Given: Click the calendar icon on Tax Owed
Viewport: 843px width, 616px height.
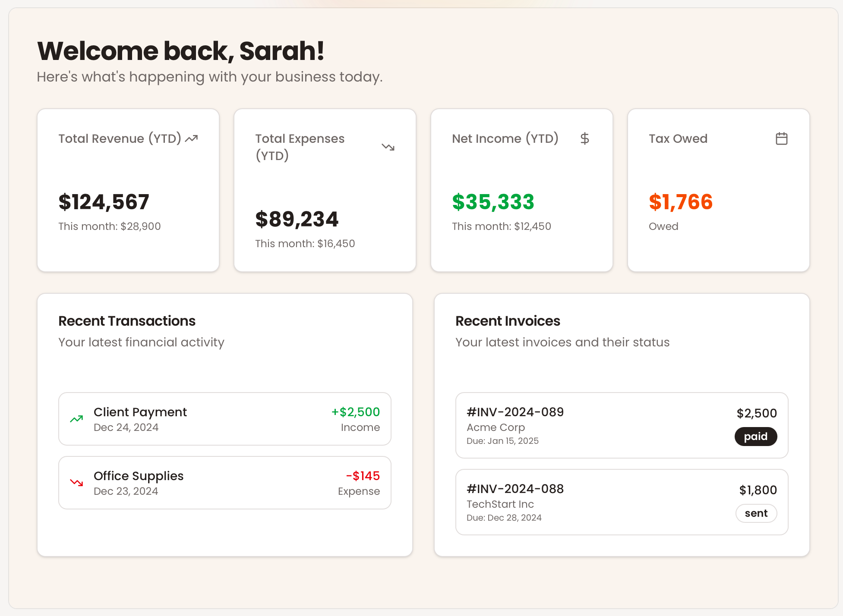Looking at the screenshot, I should 781,138.
